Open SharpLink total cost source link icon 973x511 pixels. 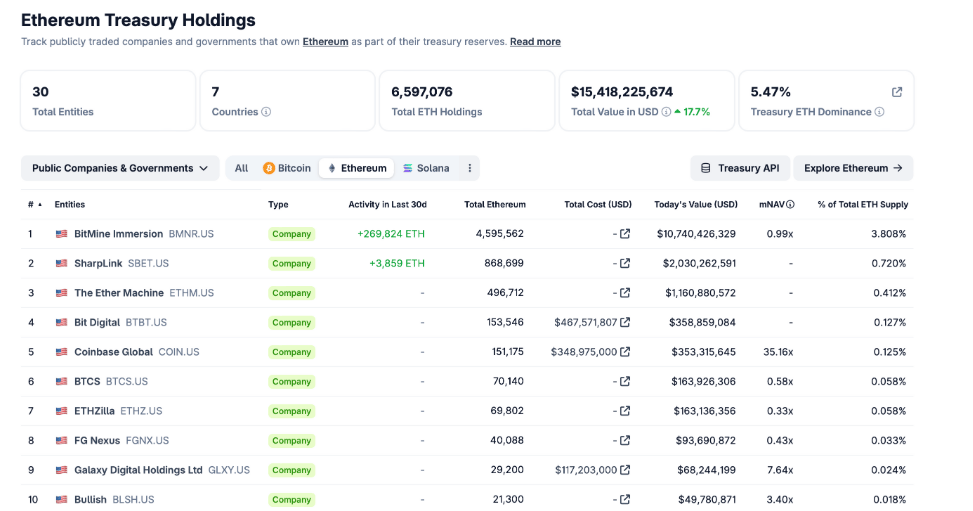(625, 263)
